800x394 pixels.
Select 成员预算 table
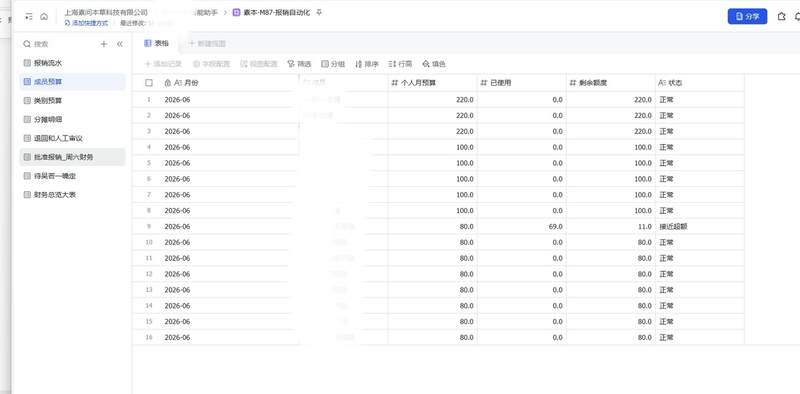click(x=72, y=82)
